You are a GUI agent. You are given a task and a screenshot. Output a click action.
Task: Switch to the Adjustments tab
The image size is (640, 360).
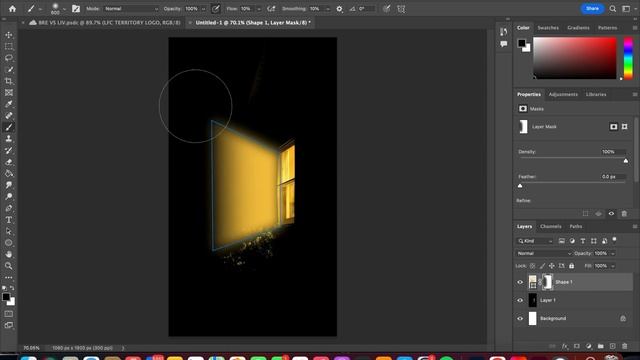(563, 94)
